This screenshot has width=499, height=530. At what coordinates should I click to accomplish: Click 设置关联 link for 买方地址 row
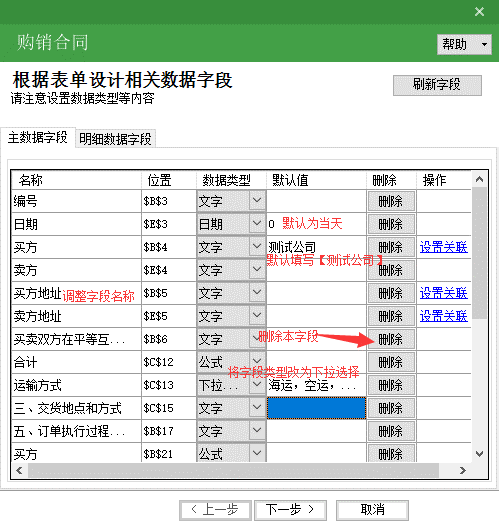(444, 293)
